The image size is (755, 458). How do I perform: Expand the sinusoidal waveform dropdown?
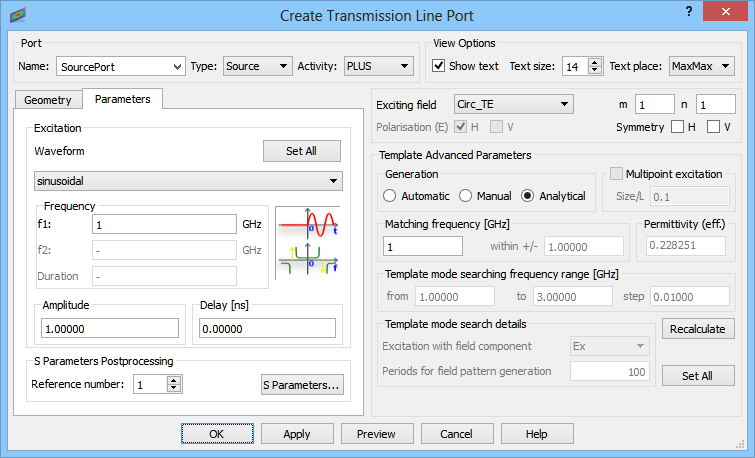coord(188,181)
